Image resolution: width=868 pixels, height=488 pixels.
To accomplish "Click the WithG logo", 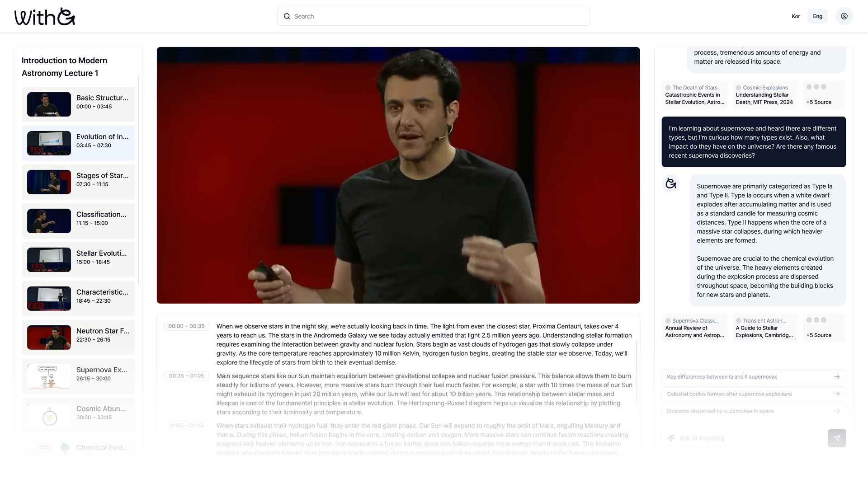I will pos(44,17).
